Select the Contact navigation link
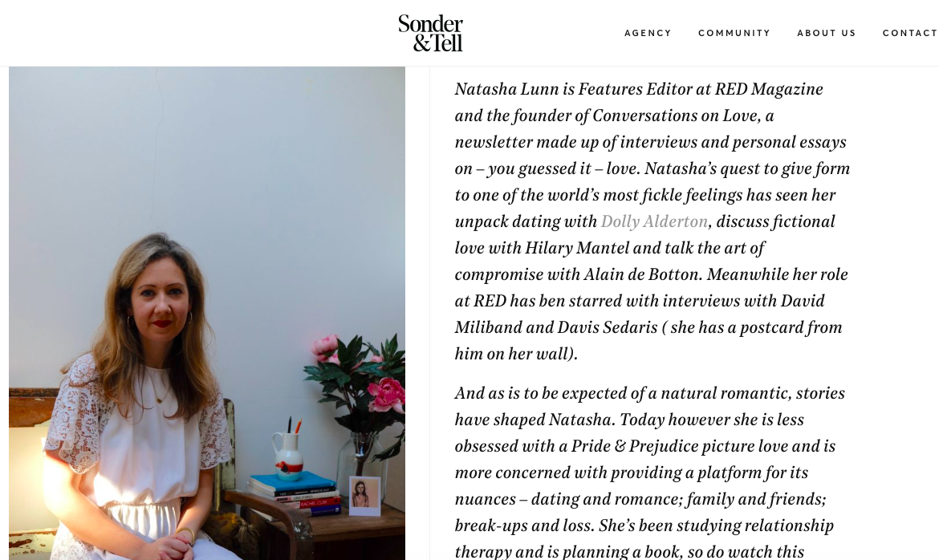939x560 pixels. [910, 34]
